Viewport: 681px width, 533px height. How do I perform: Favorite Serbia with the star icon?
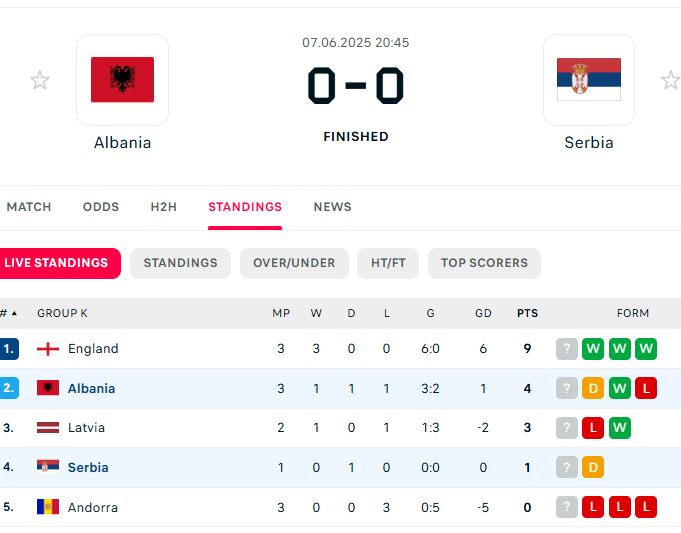(671, 80)
